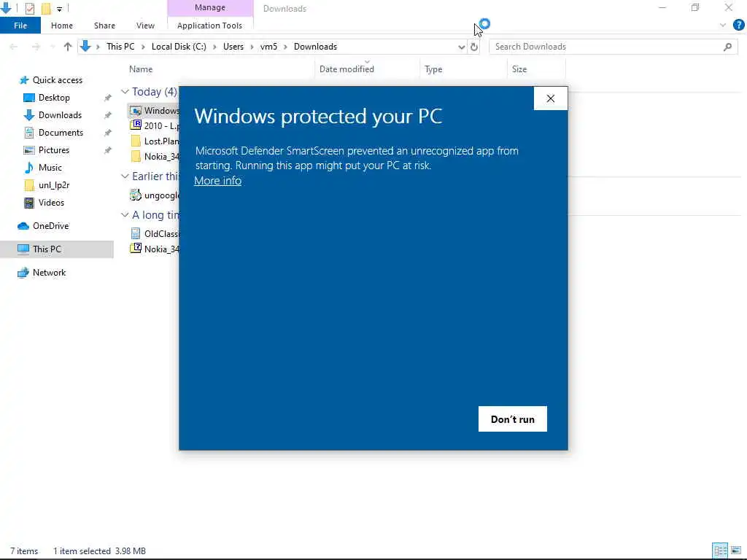Close the SmartScreen dialog with X

point(551,98)
